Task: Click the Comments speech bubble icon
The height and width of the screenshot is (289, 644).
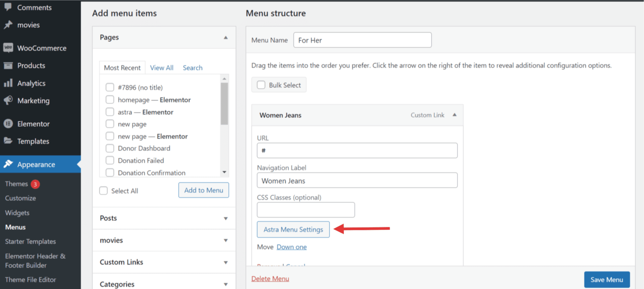Action: [x=8, y=7]
